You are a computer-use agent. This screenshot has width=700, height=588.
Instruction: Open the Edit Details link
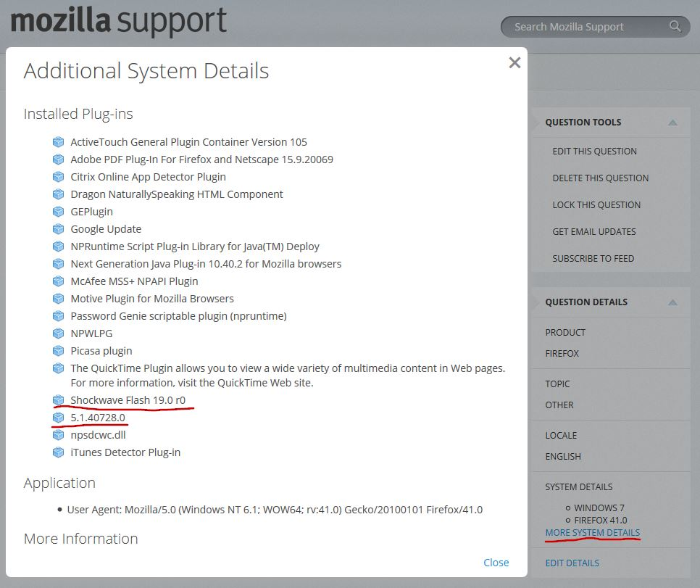572,563
